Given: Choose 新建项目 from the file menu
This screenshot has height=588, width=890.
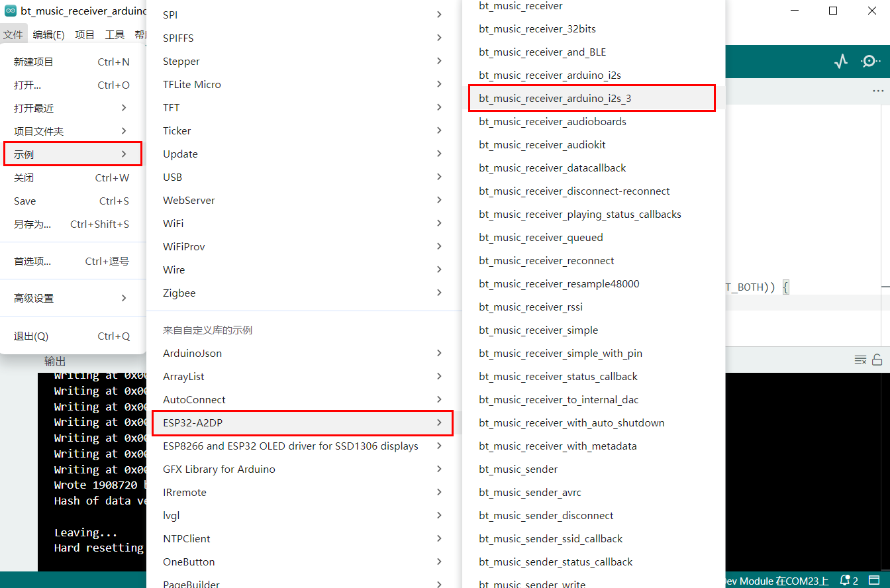Looking at the screenshot, I should point(72,62).
